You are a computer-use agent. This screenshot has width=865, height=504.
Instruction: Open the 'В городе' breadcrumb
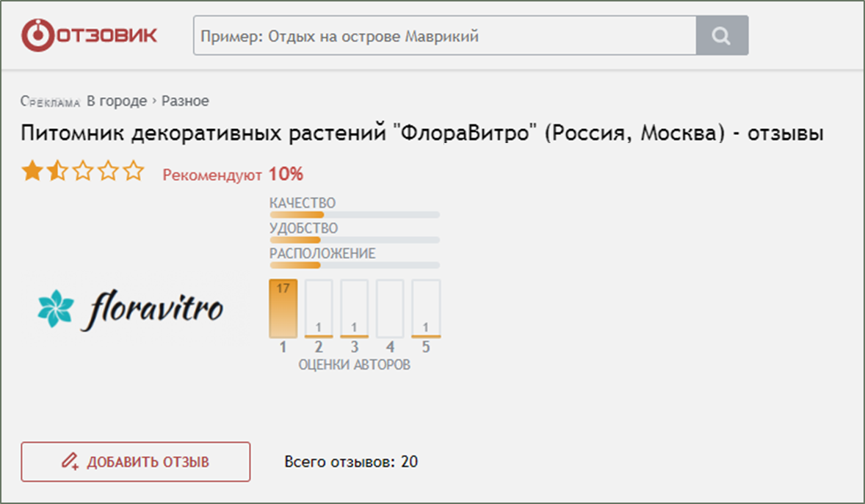click(x=117, y=101)
